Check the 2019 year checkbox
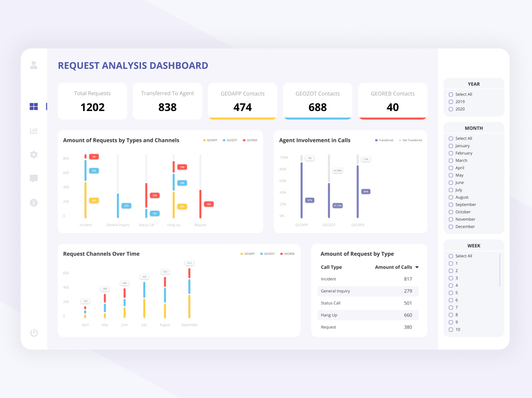Viewport: 532px width, 398px height. [451, 102]
